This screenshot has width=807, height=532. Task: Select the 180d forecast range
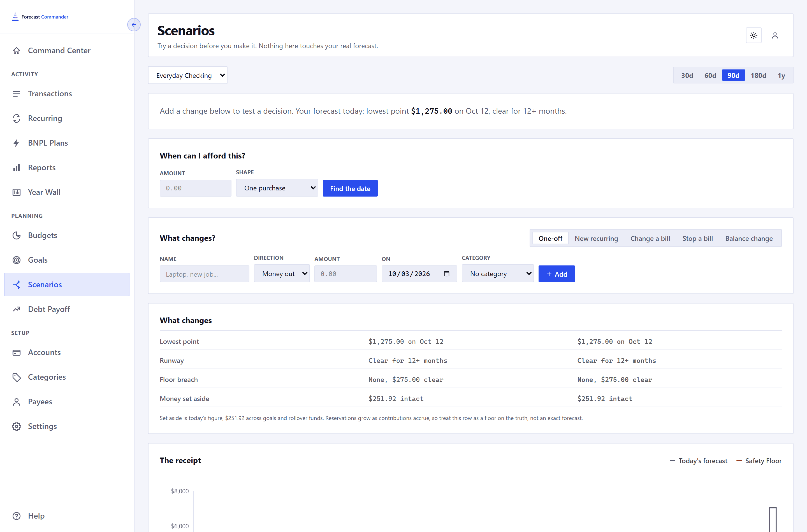pos(758,75)
